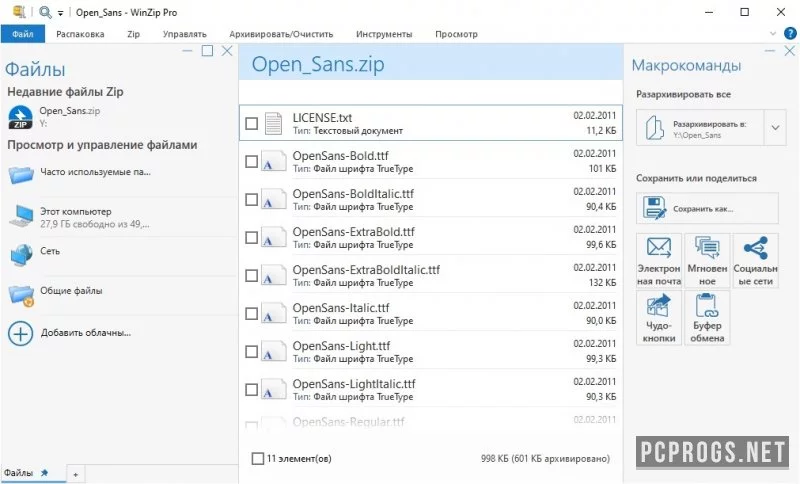Switch to the Инструменты tab

pos(384,34)
